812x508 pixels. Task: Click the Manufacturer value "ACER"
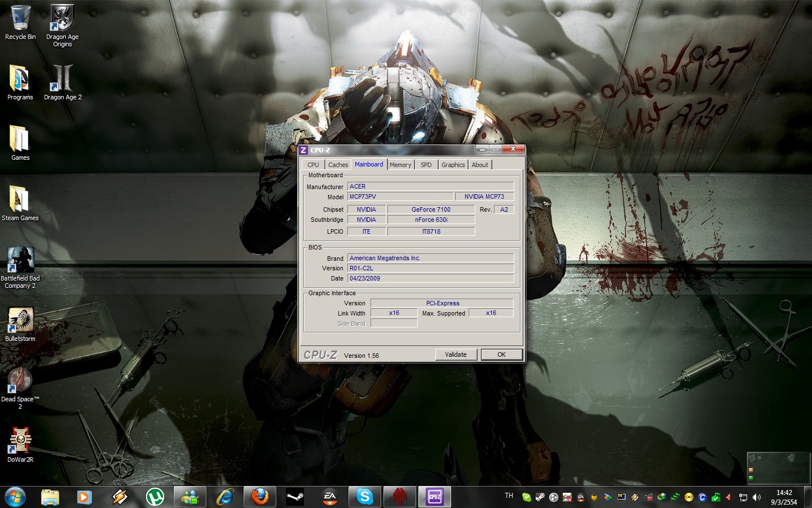(x=431, y=186)
